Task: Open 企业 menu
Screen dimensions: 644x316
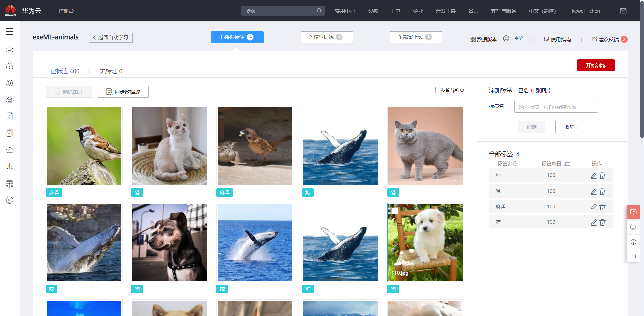Action: (x=418, y=11)
